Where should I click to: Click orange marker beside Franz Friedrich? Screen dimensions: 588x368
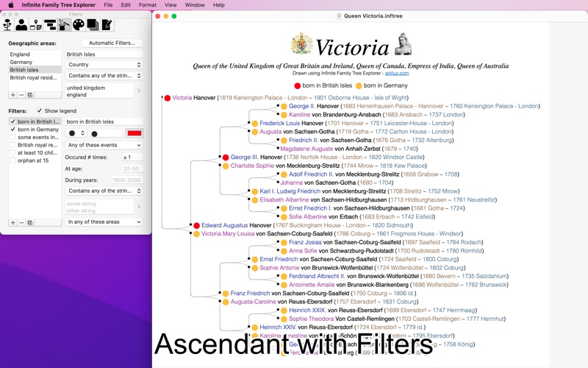pos(226,294)
